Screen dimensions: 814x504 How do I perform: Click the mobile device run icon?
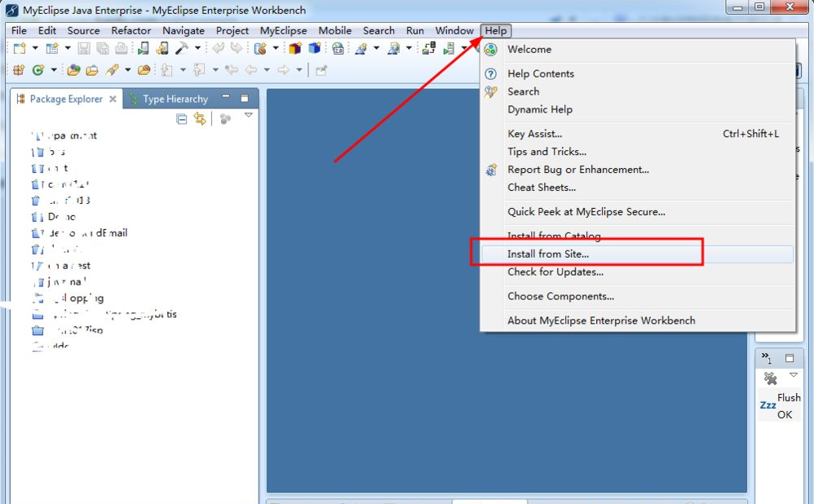pyautogui.click(x=144, y=49)
